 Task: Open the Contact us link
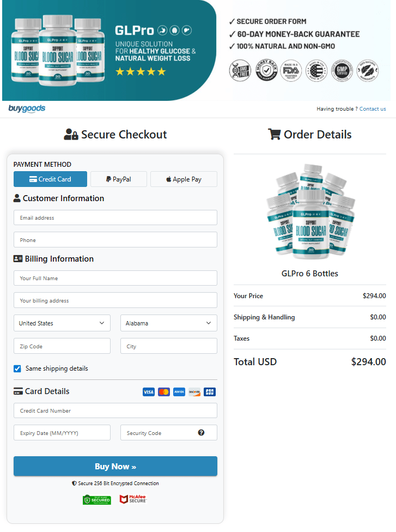(x=373, y=108)
